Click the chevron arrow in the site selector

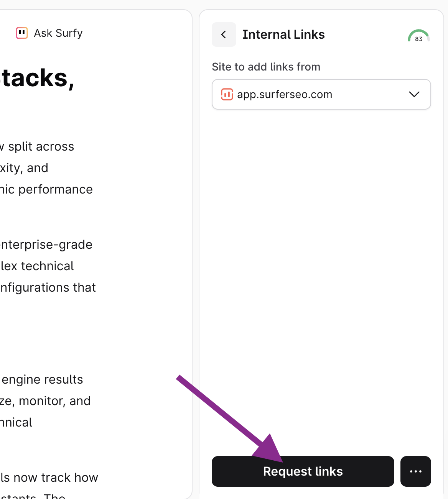414,94
